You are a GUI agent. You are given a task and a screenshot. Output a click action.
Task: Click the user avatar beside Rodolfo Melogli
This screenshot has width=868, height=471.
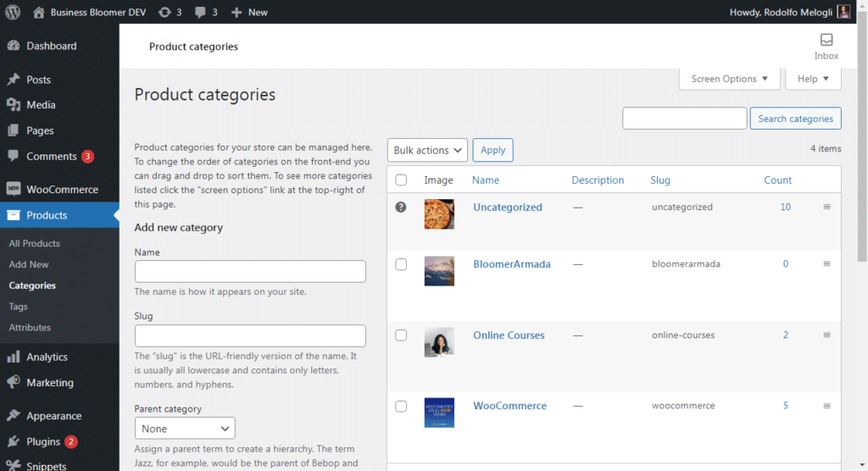pos(843,12)
